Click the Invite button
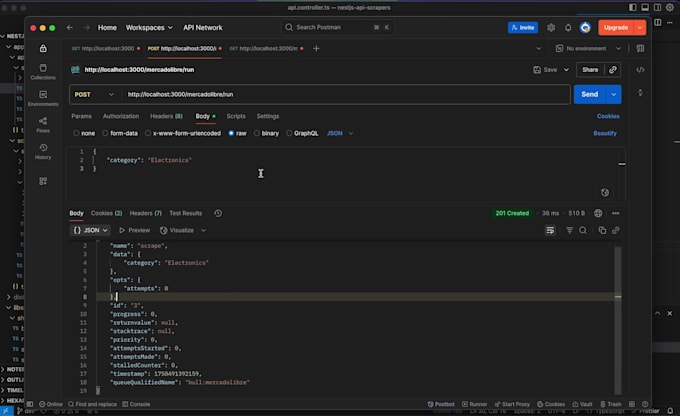 [x=523, y=27]
